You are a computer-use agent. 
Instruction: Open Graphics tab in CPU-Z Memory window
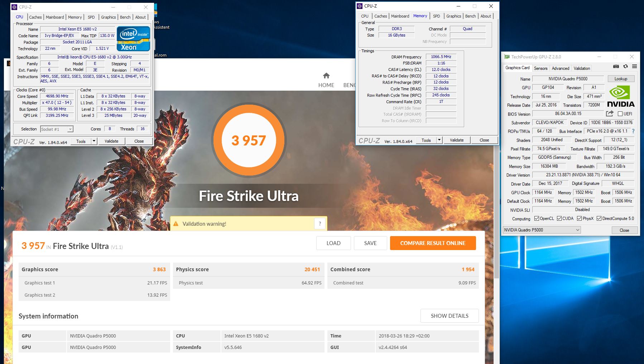click(454, 16)
